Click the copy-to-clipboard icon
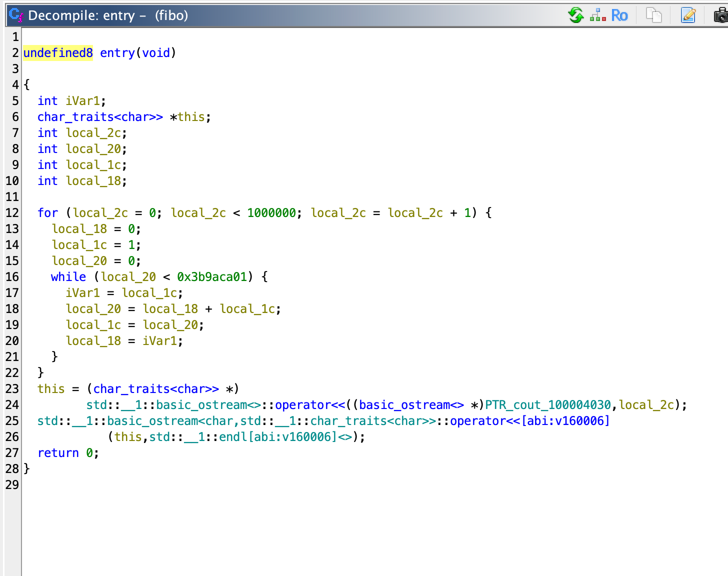 653,15
